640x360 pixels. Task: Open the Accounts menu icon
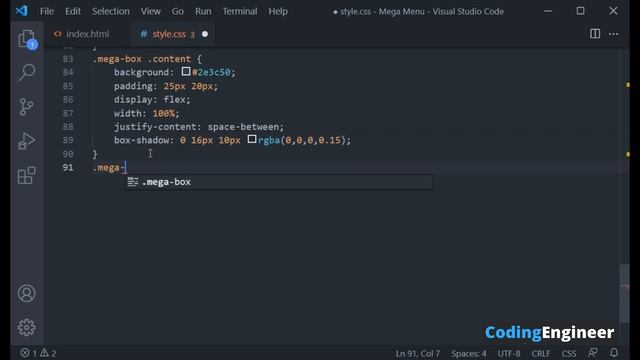click(27, 293)
